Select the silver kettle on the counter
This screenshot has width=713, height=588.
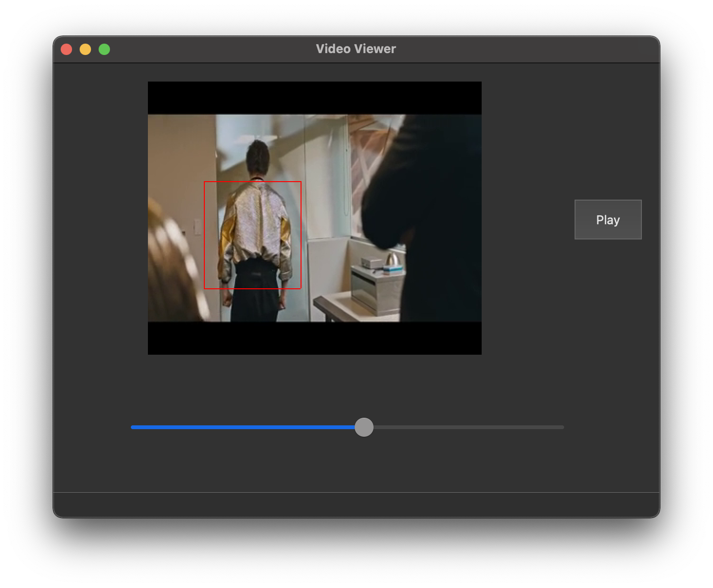pyautogui.click(x=392, y=259)
